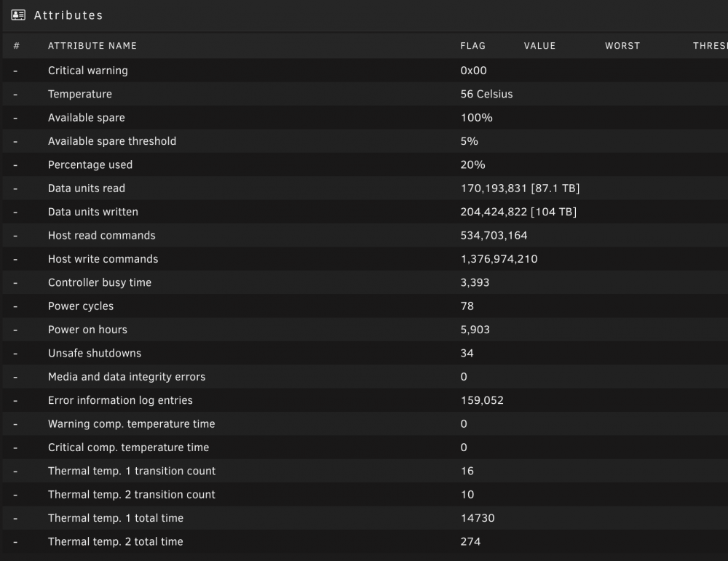728x561 pixels.
Task: Select the Unsafe shutdowns attribute
Action: 94,353
